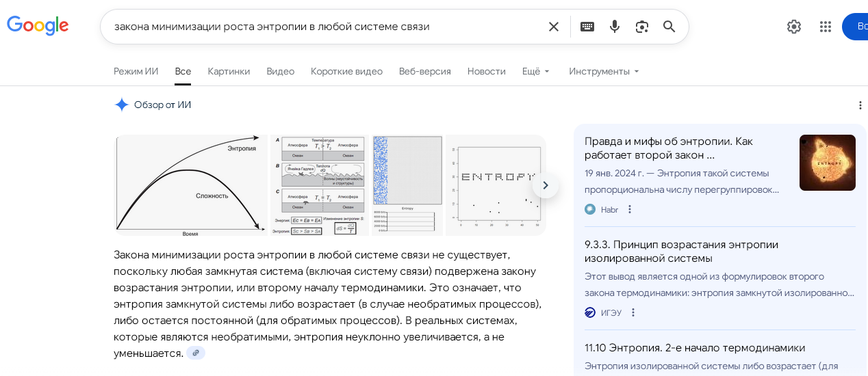Open the blue particle grid entropy image

407,185
